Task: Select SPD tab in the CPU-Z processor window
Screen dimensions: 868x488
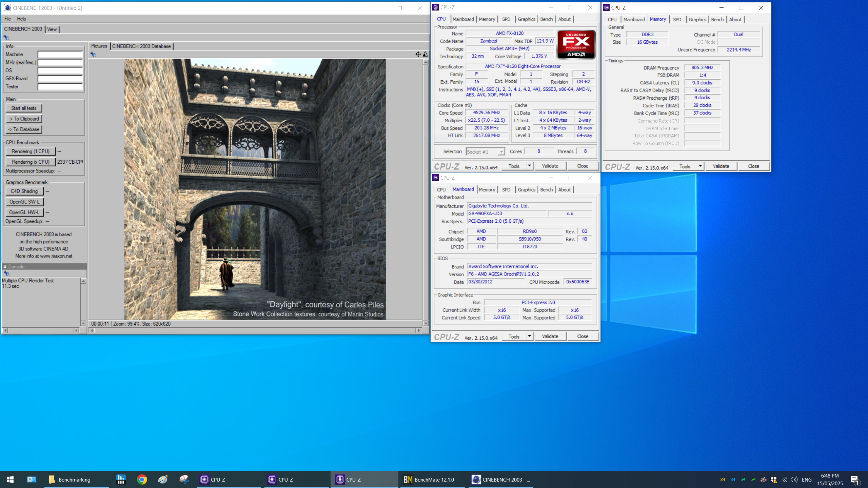Action: tap(506, 19)
